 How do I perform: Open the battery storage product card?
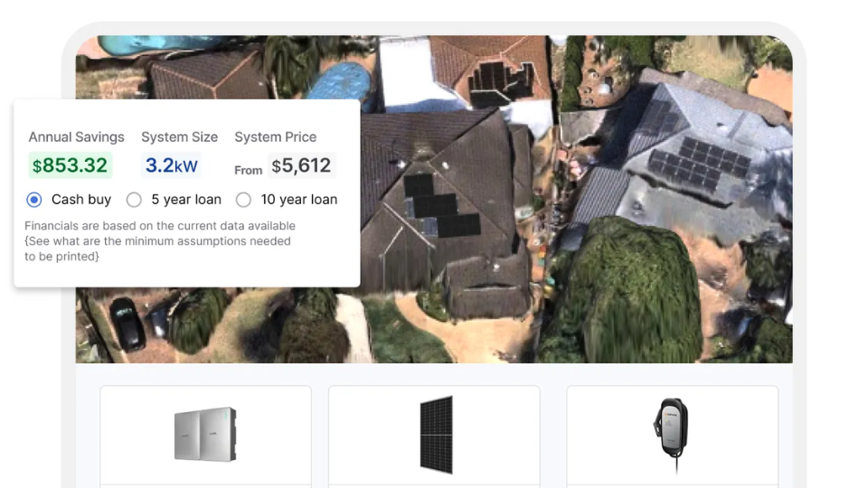pos(205,436)
